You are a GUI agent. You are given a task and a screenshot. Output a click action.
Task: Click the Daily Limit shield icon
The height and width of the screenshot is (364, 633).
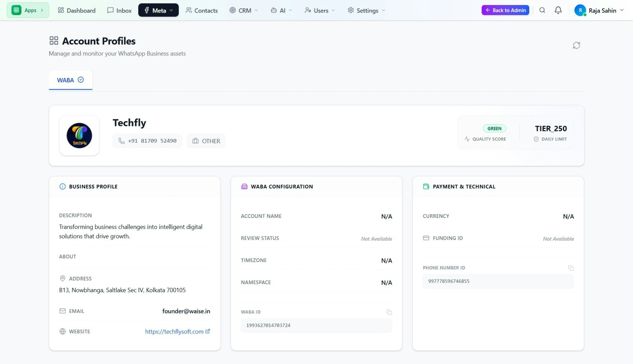[x=536, y=139]
